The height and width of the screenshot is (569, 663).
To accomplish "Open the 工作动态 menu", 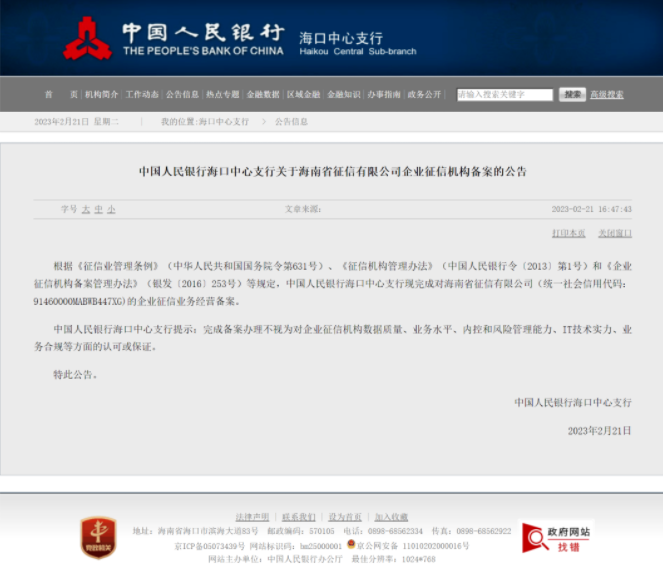I will [x=142, y=94].
